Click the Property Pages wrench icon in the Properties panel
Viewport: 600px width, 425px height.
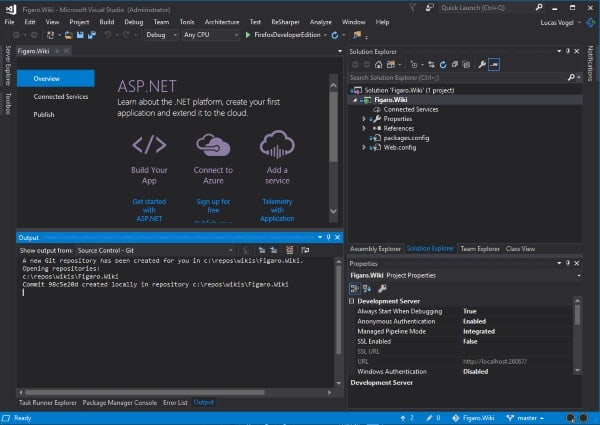pos(382,288)
